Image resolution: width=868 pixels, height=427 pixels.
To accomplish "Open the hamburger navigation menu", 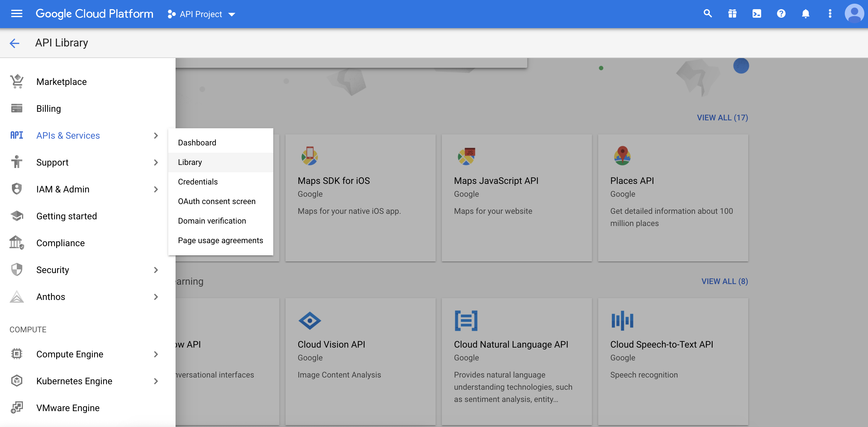I will tap(16, 14).
